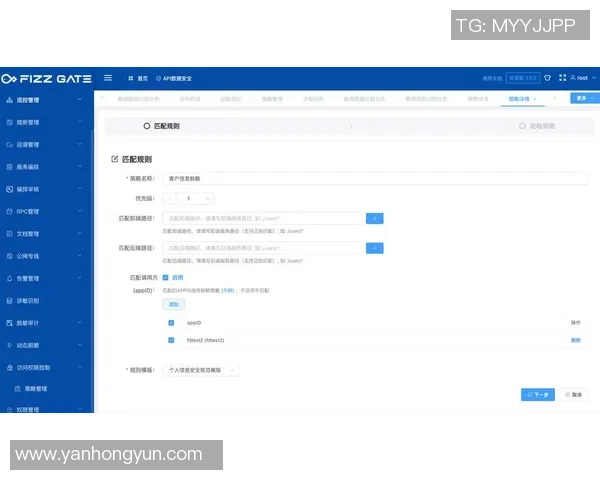Click the 脱敏审计 sidebar icon
The image size is (600, 480).
tap(10, 323)
